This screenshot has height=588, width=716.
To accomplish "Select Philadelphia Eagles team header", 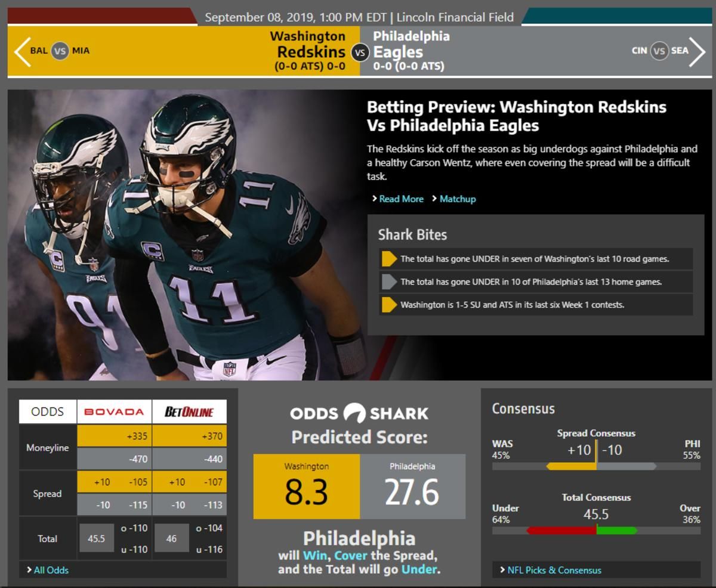I will [x=411, y=51].
